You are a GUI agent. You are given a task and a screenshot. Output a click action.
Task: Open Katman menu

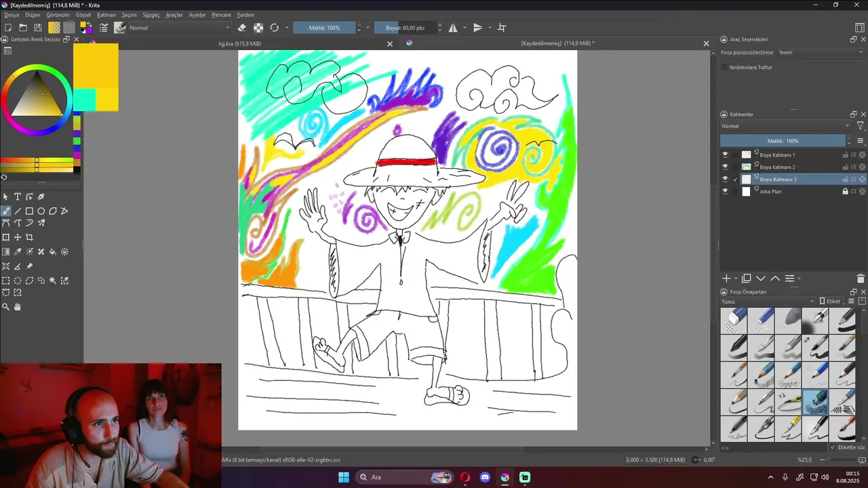(106, 15)
